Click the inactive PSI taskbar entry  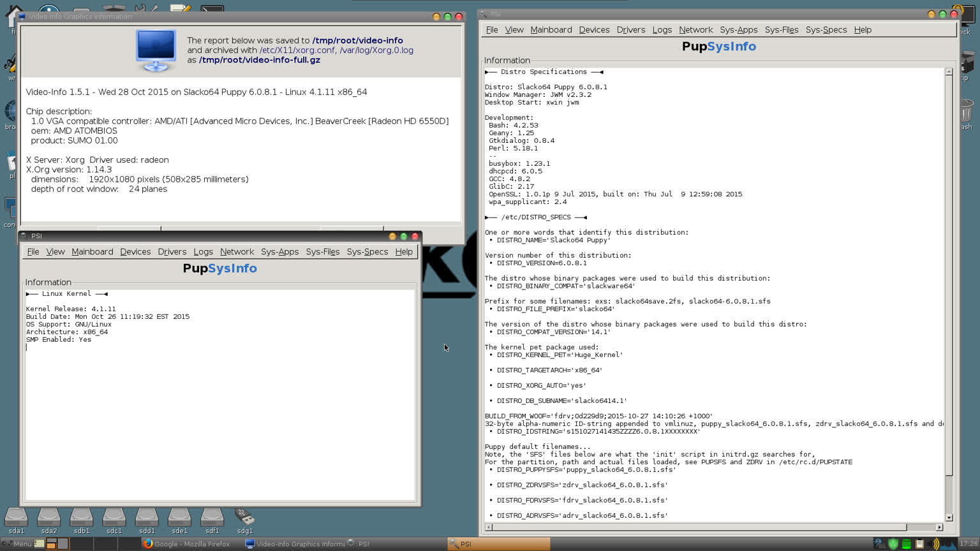pyautogui.click(x=396, y=544)
